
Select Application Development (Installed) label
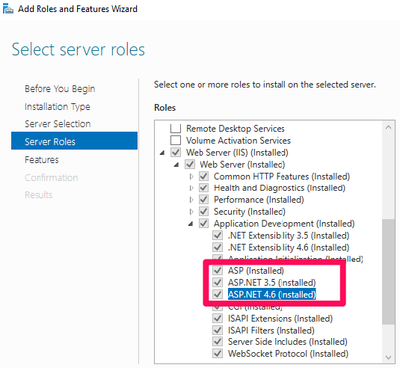tap(284, 223)
